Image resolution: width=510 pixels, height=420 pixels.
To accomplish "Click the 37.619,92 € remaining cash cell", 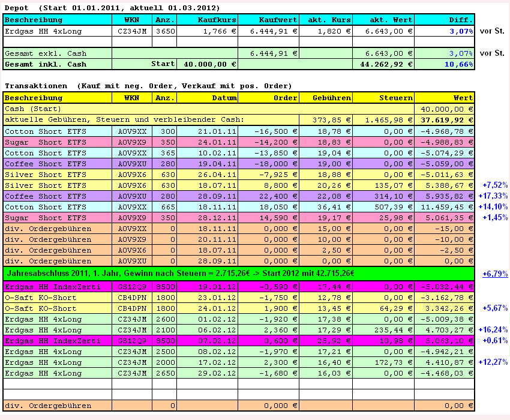I will 447,119.
